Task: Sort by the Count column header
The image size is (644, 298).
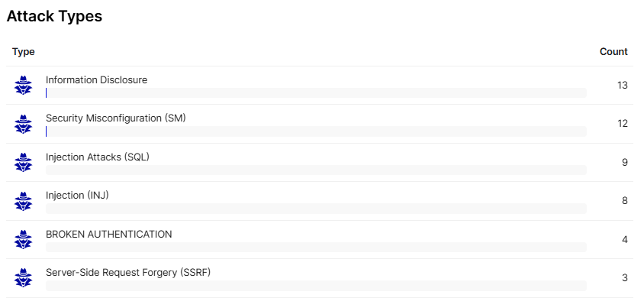Action: coord(613,52)
